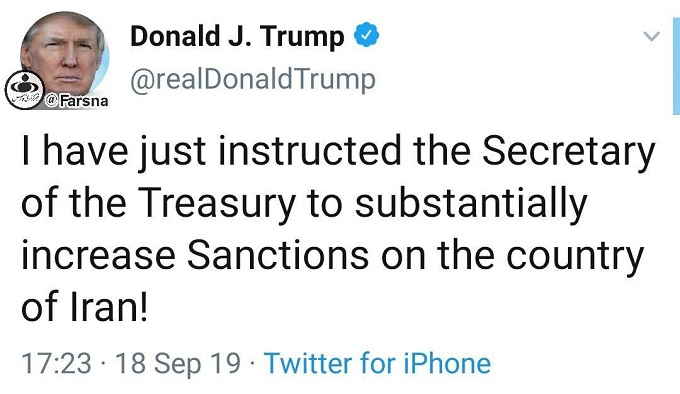Click the round Farsna agency logo
This screenshot has height=394, width=680.
click(24, 89)
